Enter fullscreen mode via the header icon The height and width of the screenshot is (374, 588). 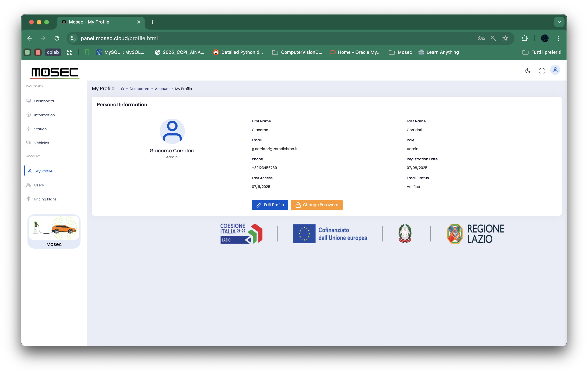point(542,71)
